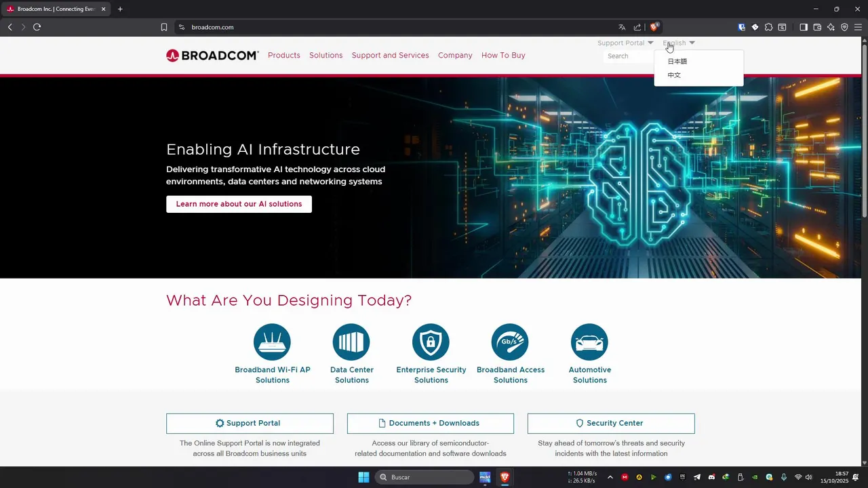Expand the Support Portal dropdown at top
The image size is (868, 488).
click(x=625, y=43)
